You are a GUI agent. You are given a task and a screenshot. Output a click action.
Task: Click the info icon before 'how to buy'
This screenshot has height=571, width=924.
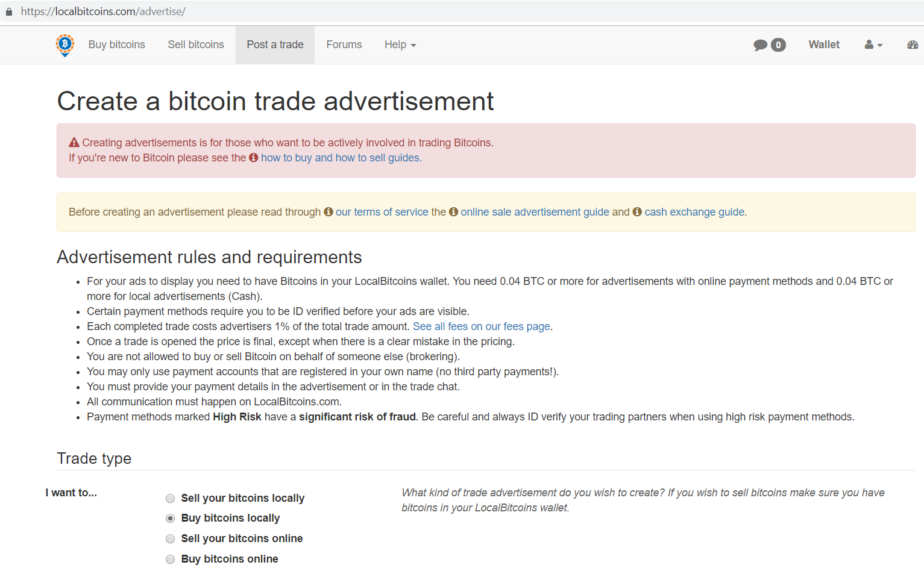pyautogui.click(x=254, y=158)
